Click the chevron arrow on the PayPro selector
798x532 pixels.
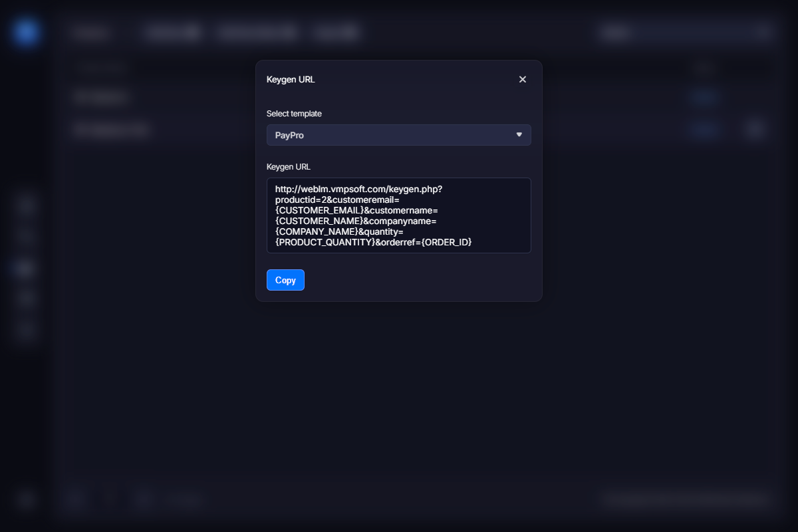coord(519,135)
